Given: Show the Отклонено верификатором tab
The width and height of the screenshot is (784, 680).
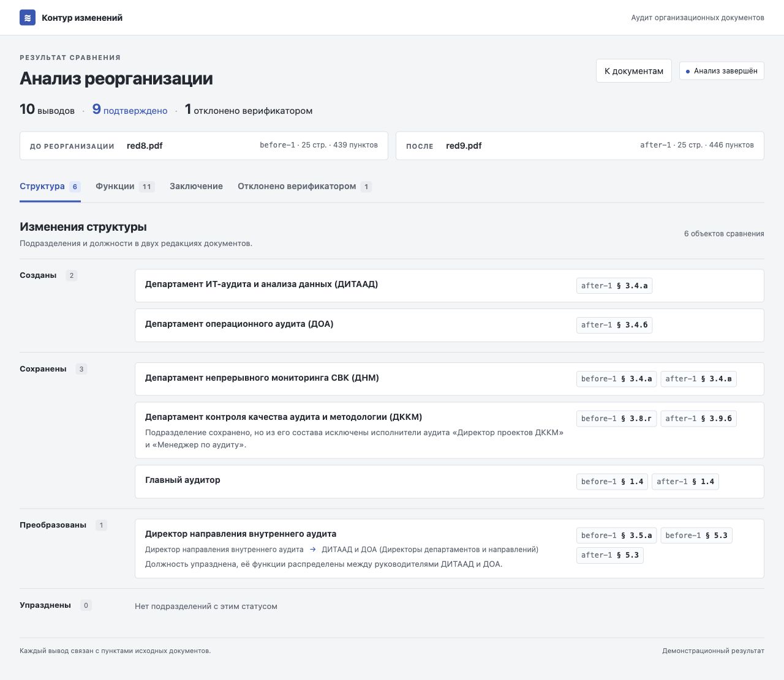Looking at the screenshot, I should pos(304,187).
